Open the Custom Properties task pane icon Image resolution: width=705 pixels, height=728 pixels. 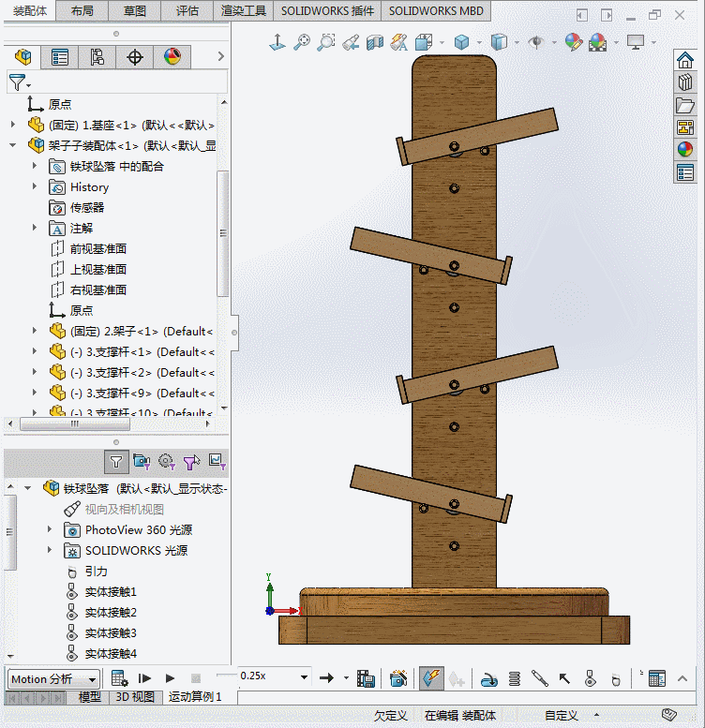click(685, 172)
